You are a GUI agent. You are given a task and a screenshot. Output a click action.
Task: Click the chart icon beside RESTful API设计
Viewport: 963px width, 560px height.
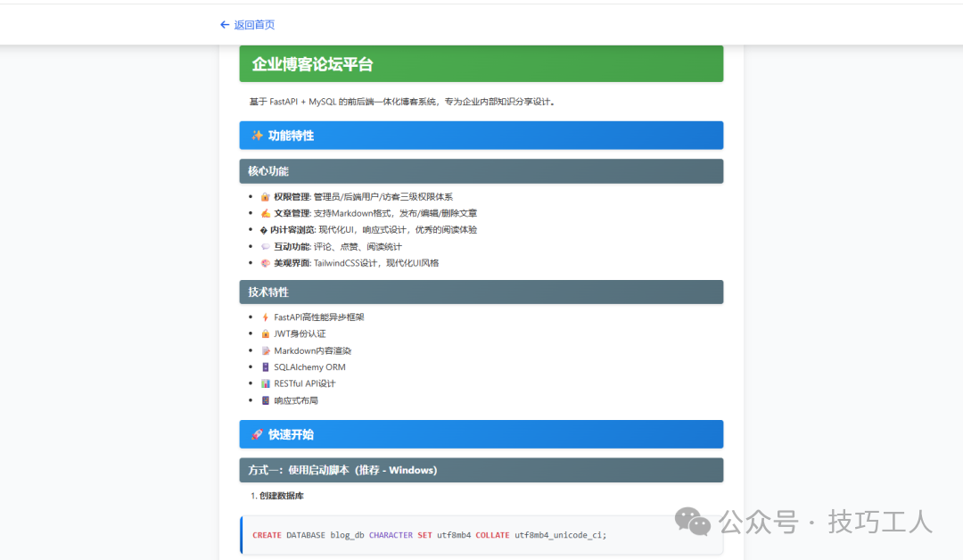(x=267, y=383)
